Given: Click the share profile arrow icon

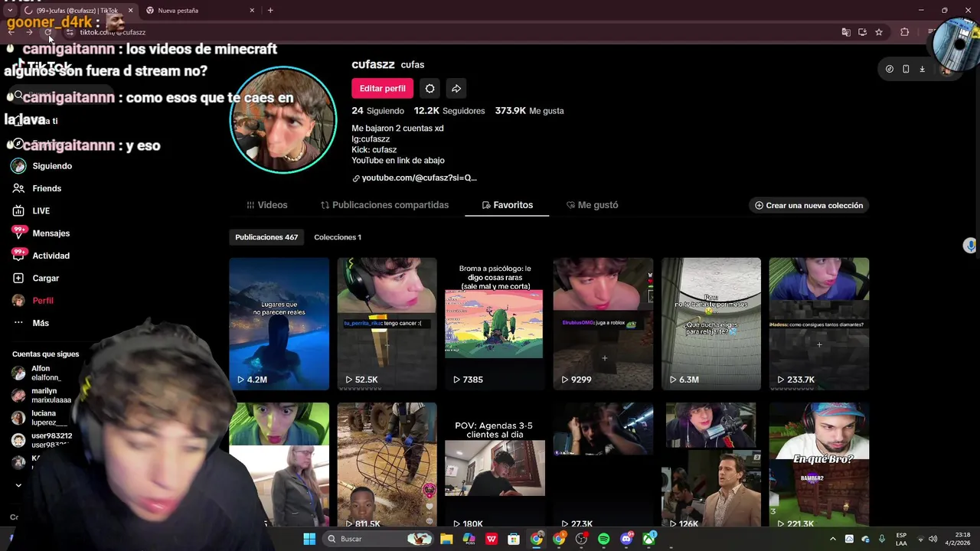Looking at the screenshot, I should (456, 89).
